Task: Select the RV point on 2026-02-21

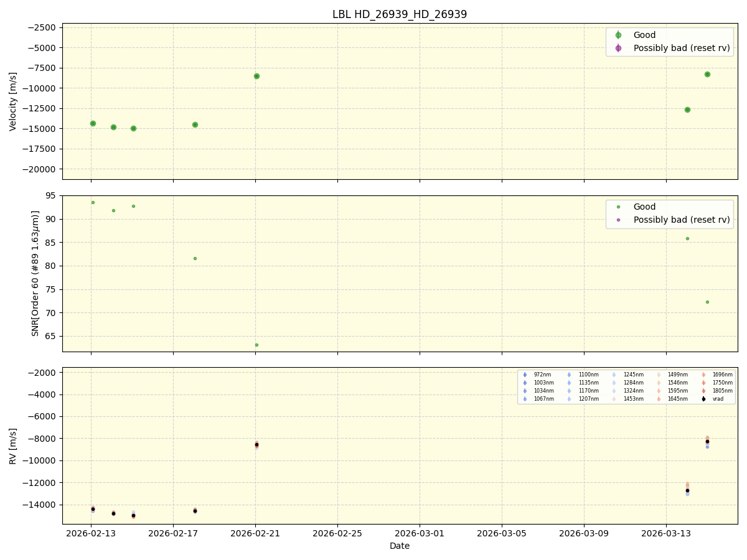Action: tap(256, 445)
